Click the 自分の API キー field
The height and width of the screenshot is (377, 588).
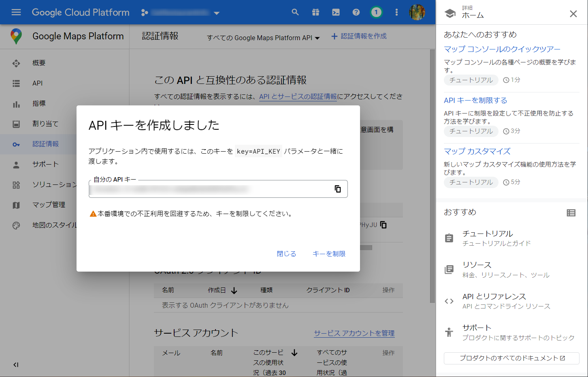[x=218, y=189]
